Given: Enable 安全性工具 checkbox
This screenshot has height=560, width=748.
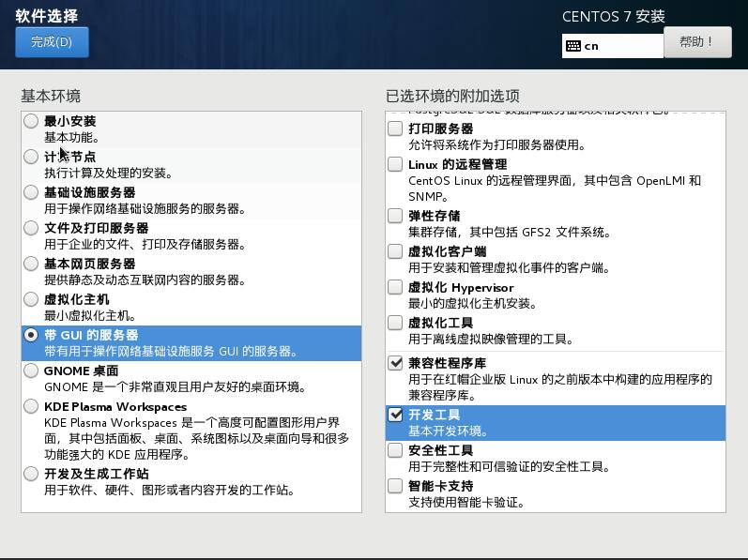Looking at the screenshot, I should point(395,450).
